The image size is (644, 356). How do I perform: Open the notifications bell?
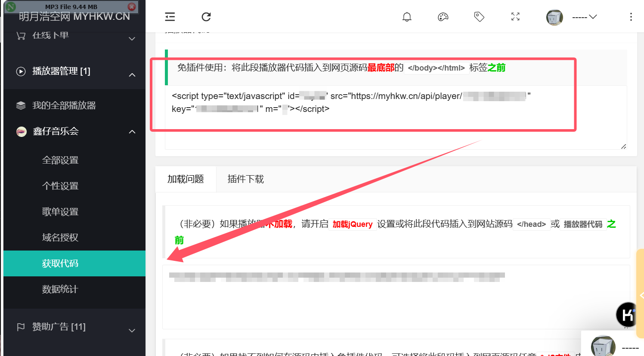(x=407, y=17)
